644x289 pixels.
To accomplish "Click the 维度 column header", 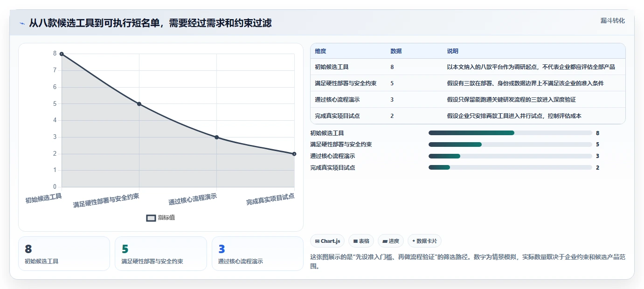I will click(320, 51).
